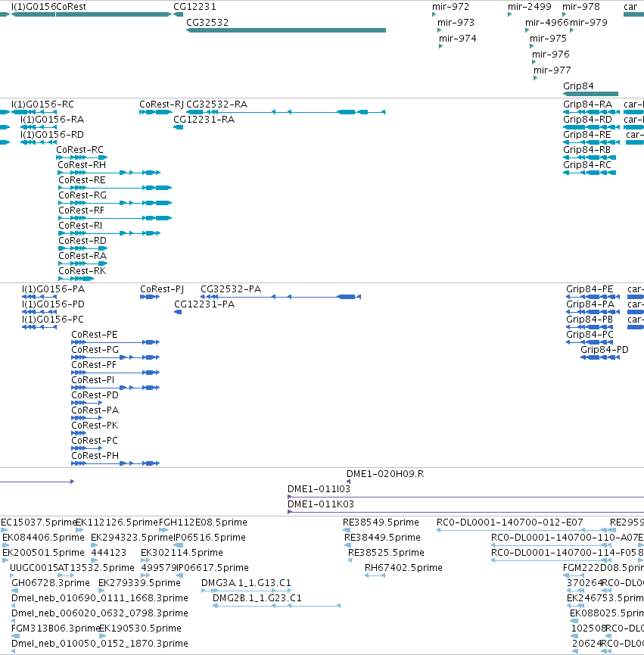Select the CoRest-PD protein label
The width and height of the screenshot is (644, 655).
95,395
